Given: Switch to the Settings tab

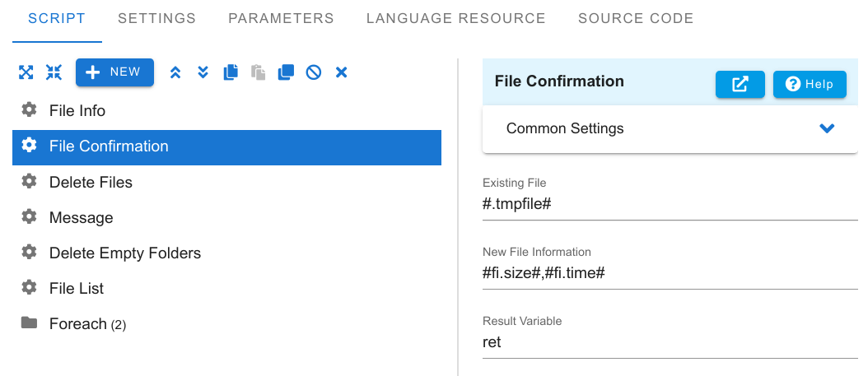Looking at the screenshot, I should pos(156,18).
